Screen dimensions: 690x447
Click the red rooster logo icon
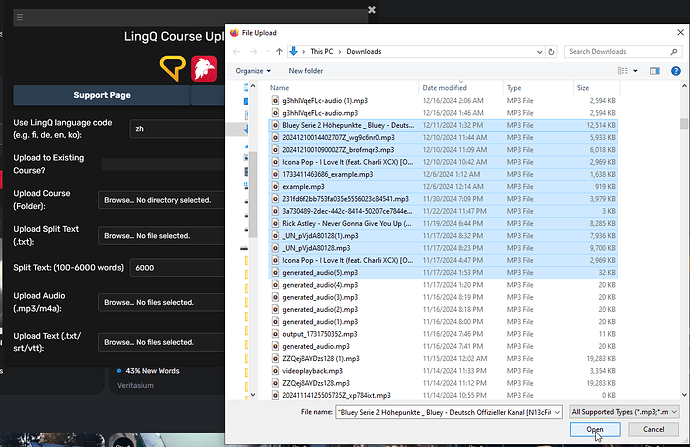pos(204,69)
